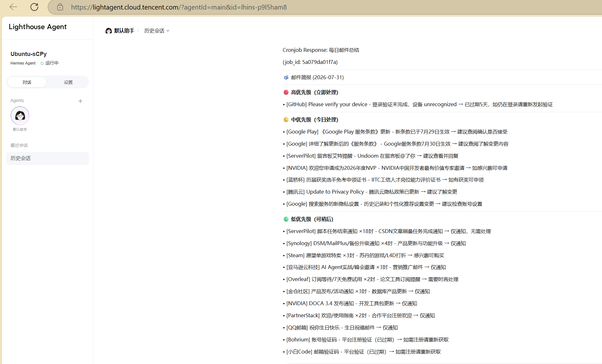The height and width of the screenshot is (364, 602).
Task: Click the 金仓社区 product release item
Action: point(356,291)
